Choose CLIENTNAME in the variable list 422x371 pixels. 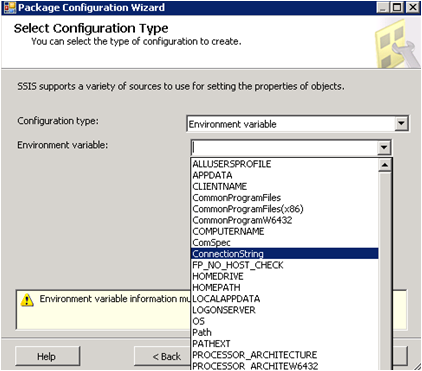pos(285,186)
